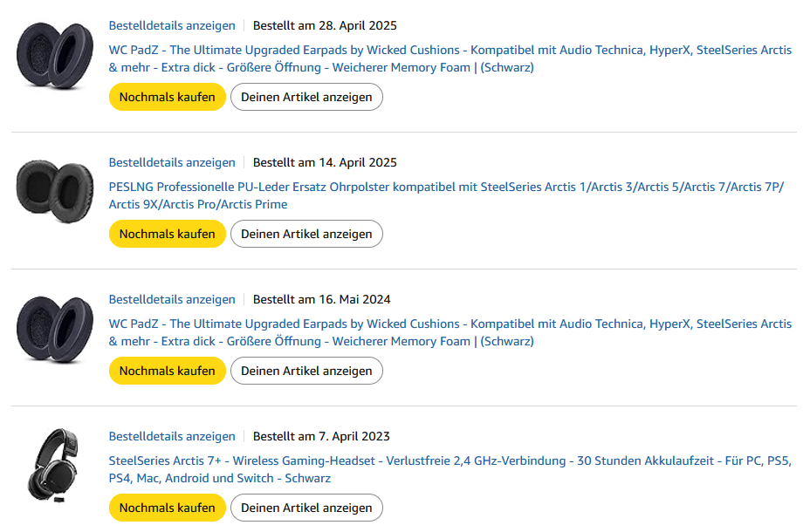
Task: Click the WC PadZ earpads thumbnail from April 2025
Action: point(54,56)
